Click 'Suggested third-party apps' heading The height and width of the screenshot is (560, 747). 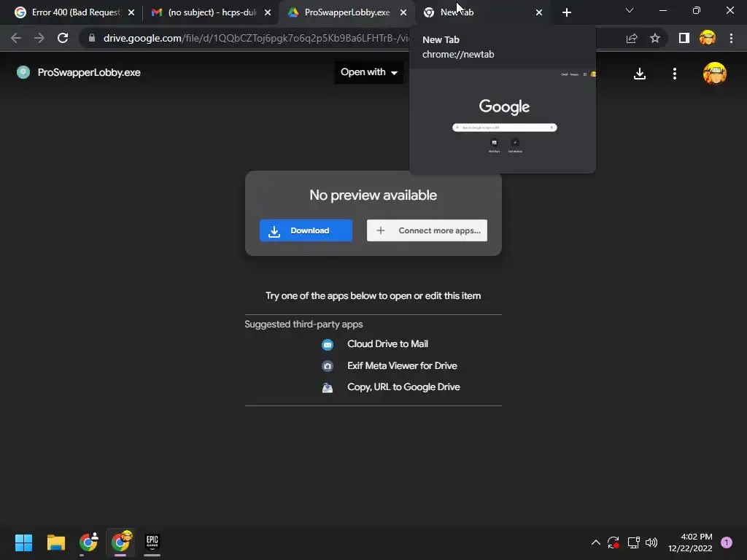(303, 324)
